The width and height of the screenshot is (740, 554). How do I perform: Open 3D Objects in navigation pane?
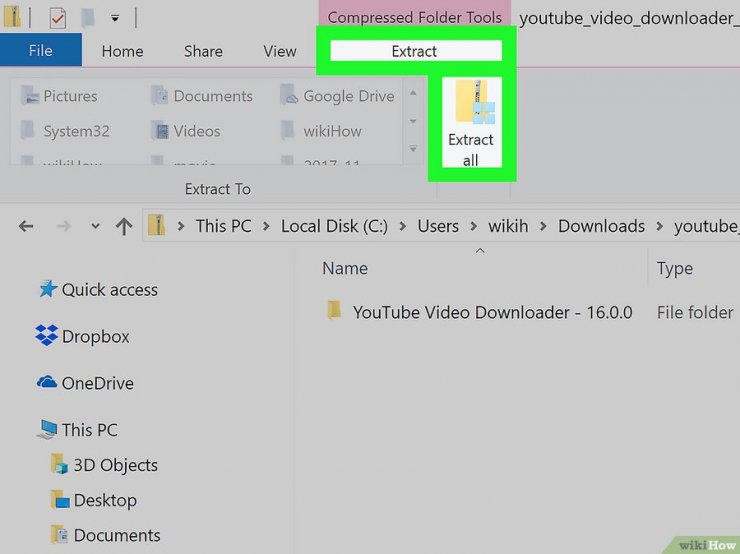coord(116,465)
